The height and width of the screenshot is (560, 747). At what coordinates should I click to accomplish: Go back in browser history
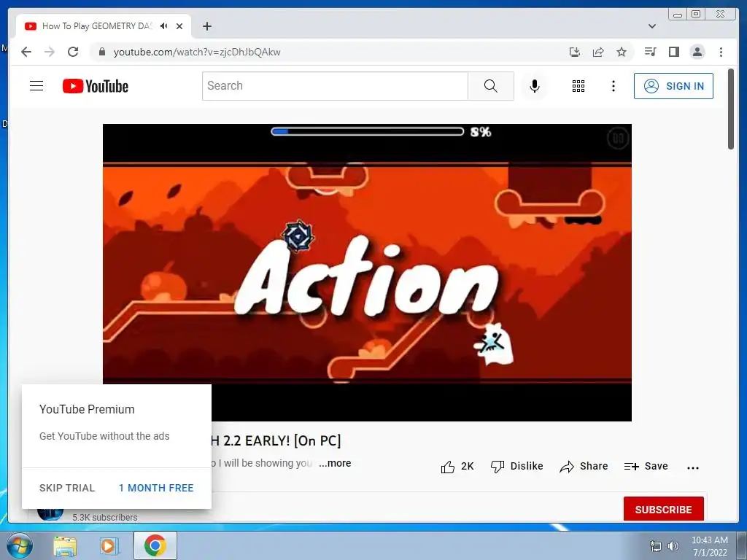coord(26,52)
